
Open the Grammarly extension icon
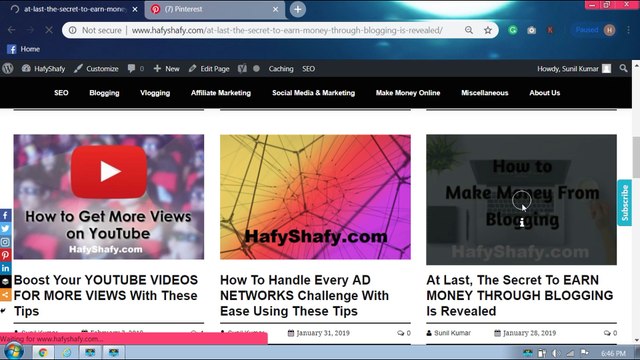(x=513, y=30)
